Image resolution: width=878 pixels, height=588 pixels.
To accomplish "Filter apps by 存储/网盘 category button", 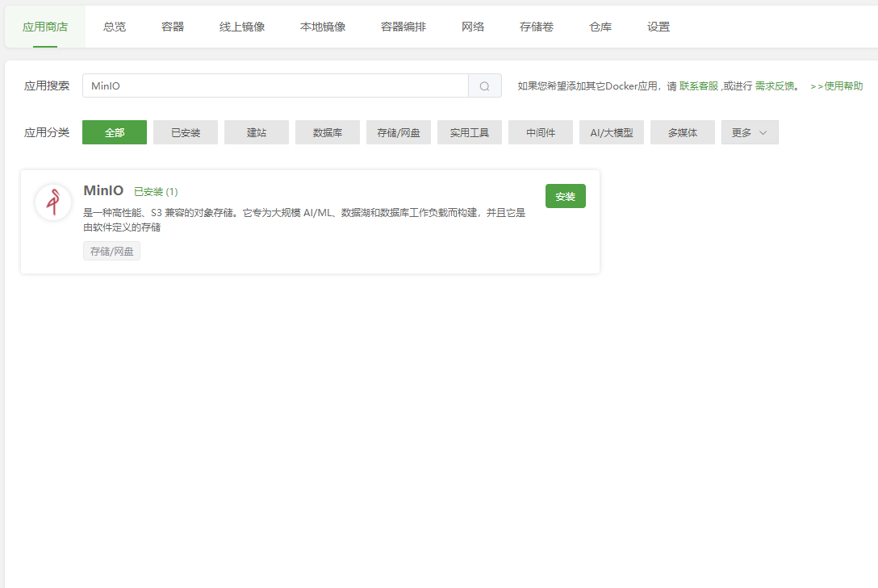I will click(x=399, y=132).
